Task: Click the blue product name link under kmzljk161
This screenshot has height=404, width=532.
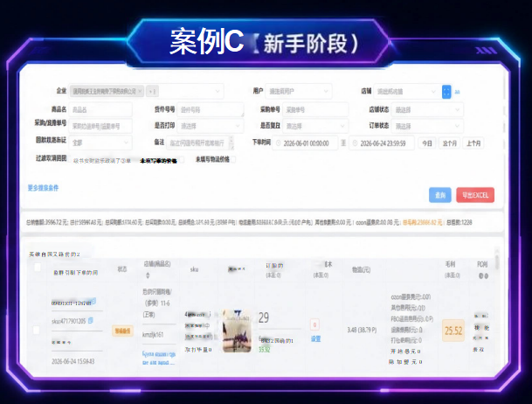Action: [159, 359]
